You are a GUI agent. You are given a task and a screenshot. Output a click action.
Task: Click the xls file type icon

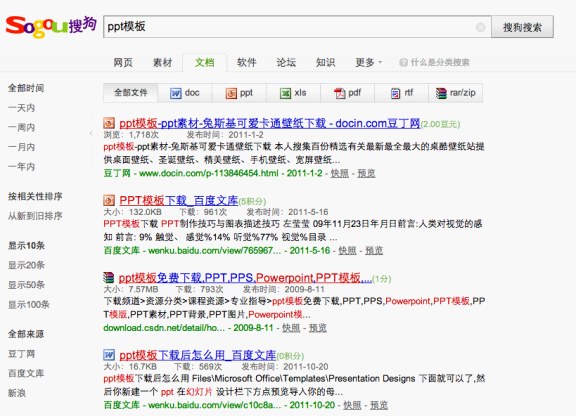285,93
